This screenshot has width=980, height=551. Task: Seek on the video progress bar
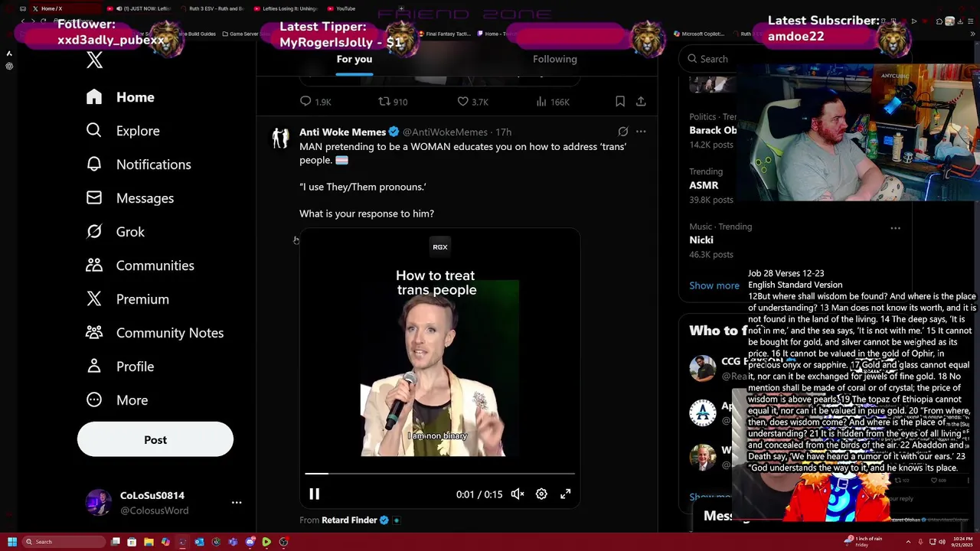(439, 474)
